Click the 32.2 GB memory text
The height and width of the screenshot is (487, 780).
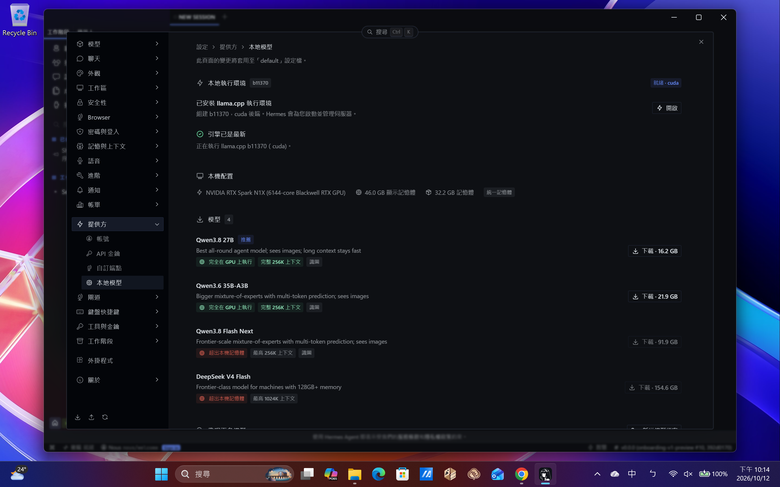click(454, 193)
